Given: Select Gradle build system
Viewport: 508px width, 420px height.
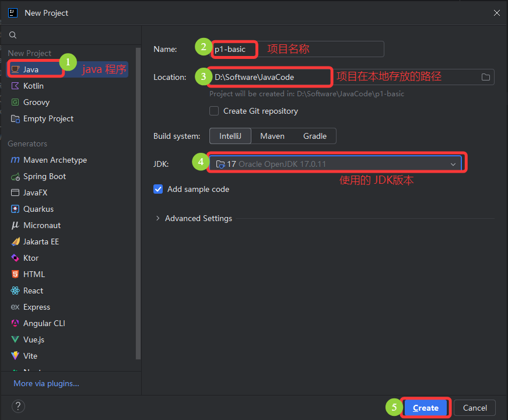Looking at the screenshot, I should point(314,136).
